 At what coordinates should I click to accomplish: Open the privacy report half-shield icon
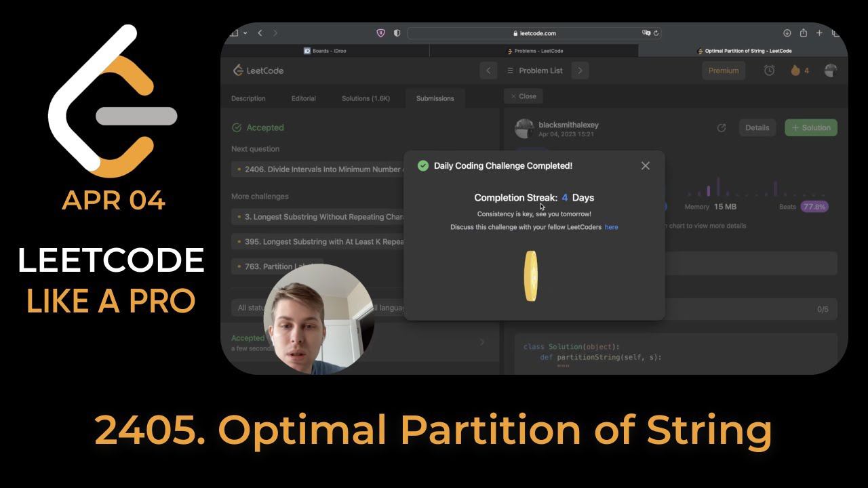397,33
